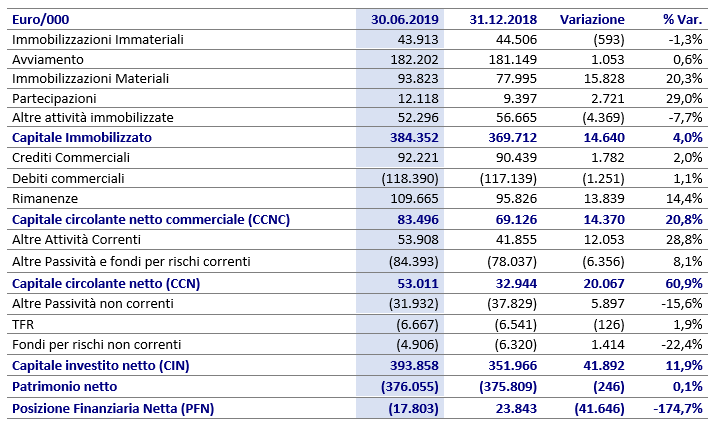
Task: Select the Capitale Immobilizzato total label
Action: tap(81, 137)
